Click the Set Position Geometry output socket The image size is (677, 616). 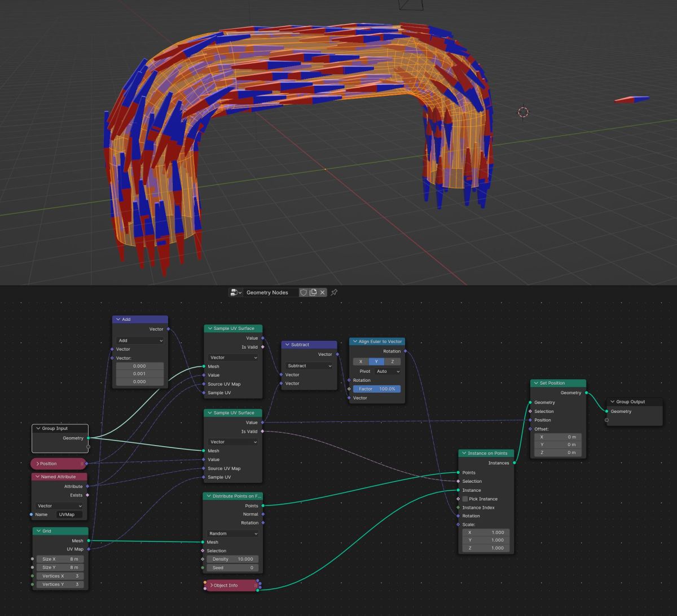coord(586,393)
